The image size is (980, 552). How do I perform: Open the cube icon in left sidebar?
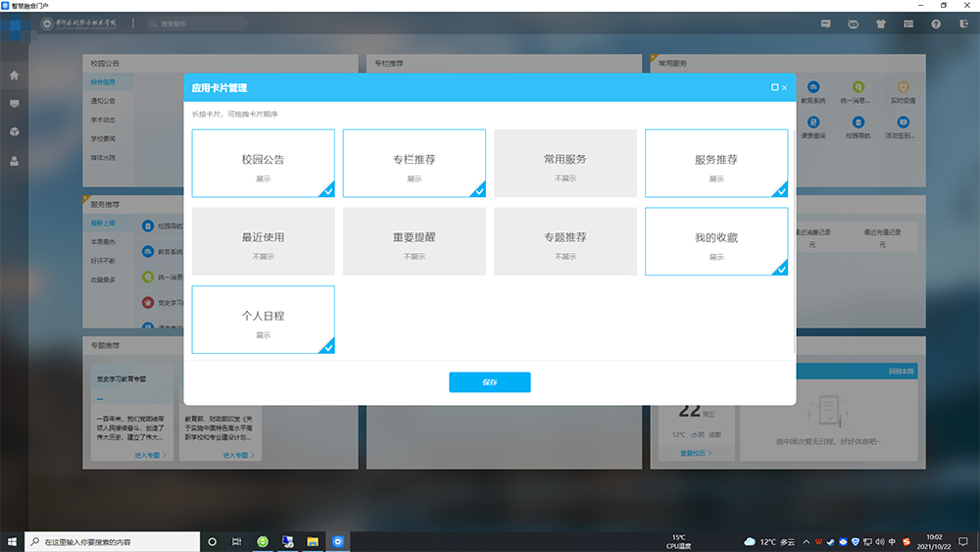coord(14,131)
